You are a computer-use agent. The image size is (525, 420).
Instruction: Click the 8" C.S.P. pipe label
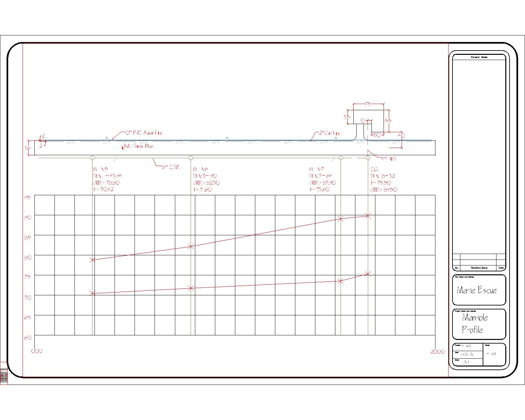point(170,166)
